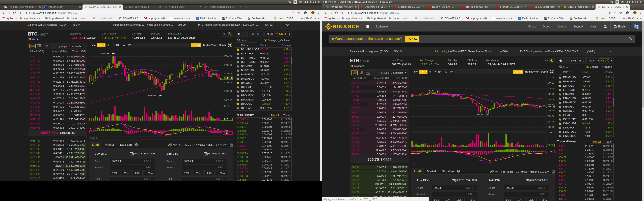Select buy-orders-only order book view on BTC page

(39, 46)
